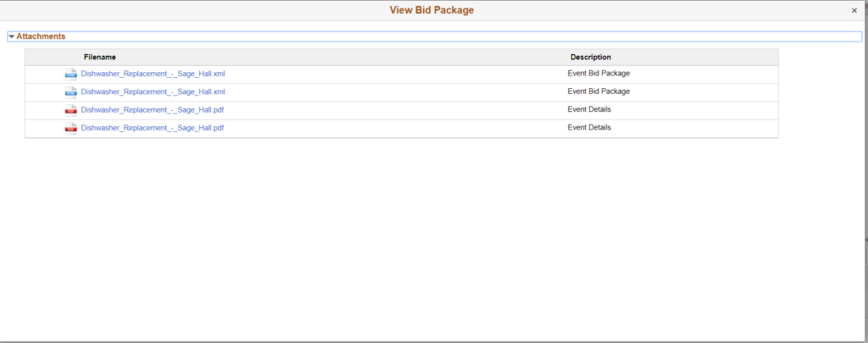Click the Description column header

[x=591, y=57]
